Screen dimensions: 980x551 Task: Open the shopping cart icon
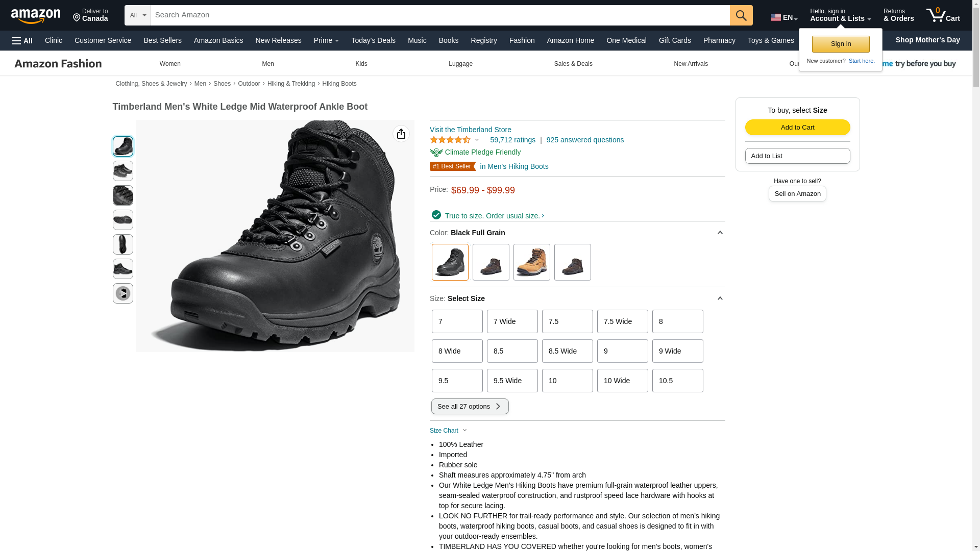(943, 15)
